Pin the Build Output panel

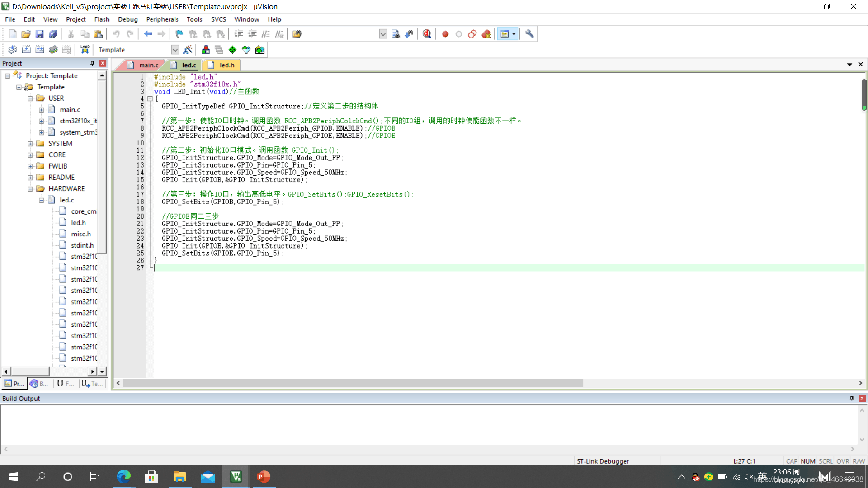[852, 399]
